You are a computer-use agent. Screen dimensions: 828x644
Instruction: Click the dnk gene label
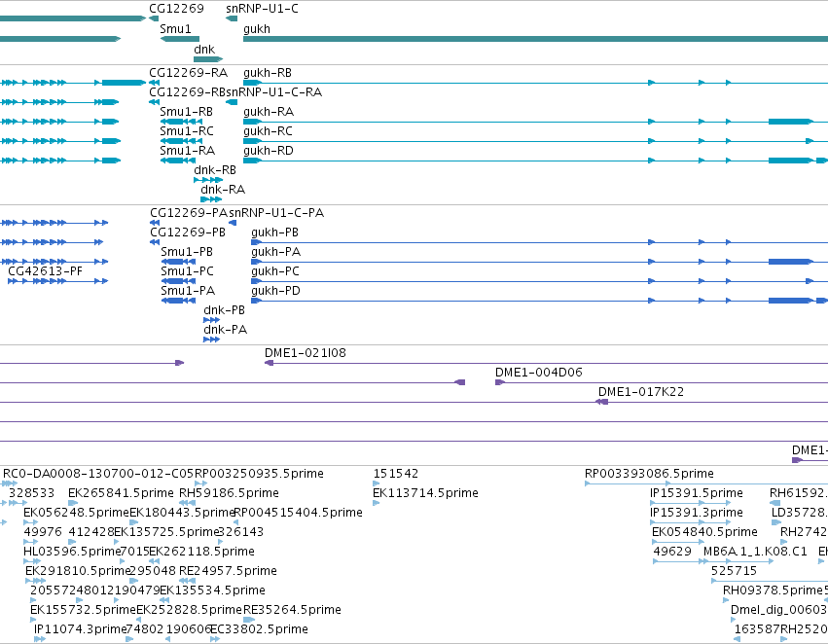tap(204, 50)
